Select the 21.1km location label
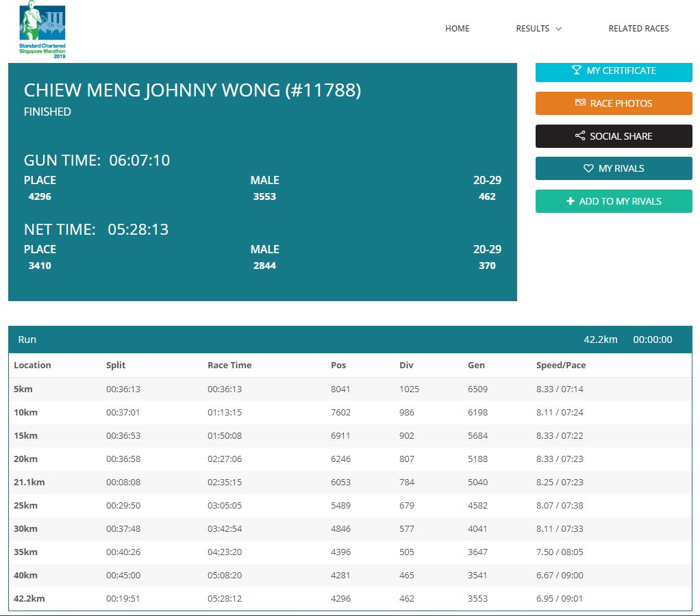Viewport: 700px width, 616px height. [x=29, y=482]
